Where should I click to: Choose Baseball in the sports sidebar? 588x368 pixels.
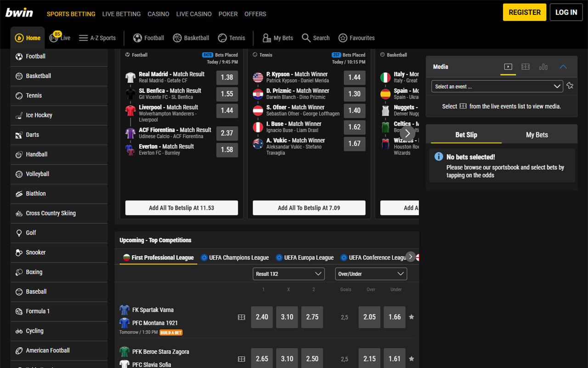coord(59,292)
